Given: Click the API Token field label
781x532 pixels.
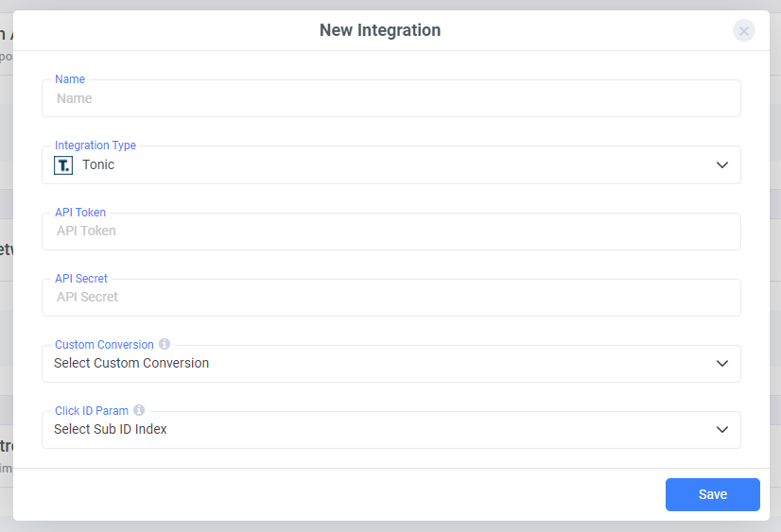Looking at the screenshot, I should (80, 213).
